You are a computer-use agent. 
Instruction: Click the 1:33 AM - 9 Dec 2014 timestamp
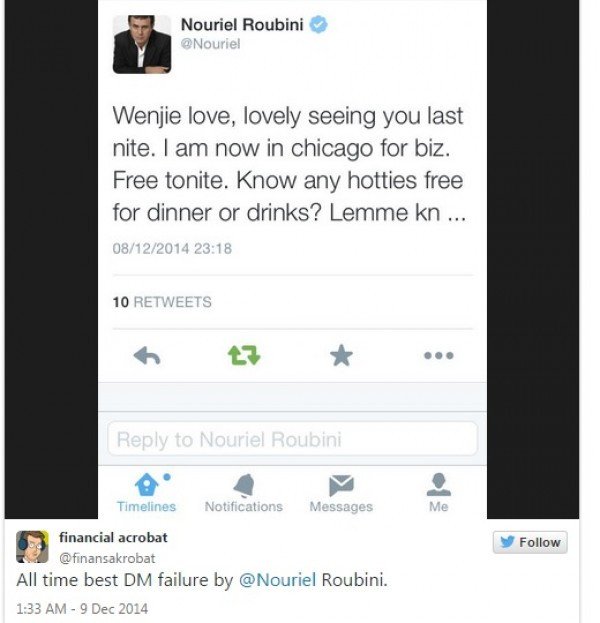82,608
